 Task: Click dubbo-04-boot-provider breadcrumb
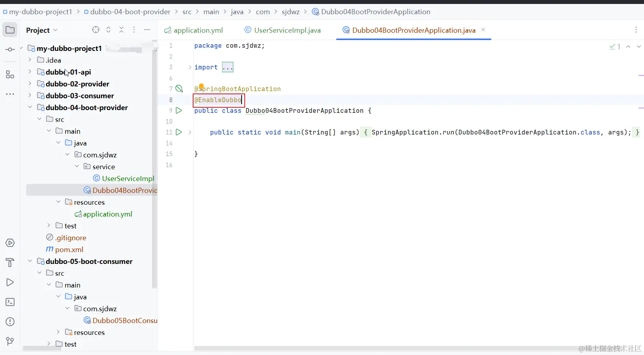pos(127,12)
